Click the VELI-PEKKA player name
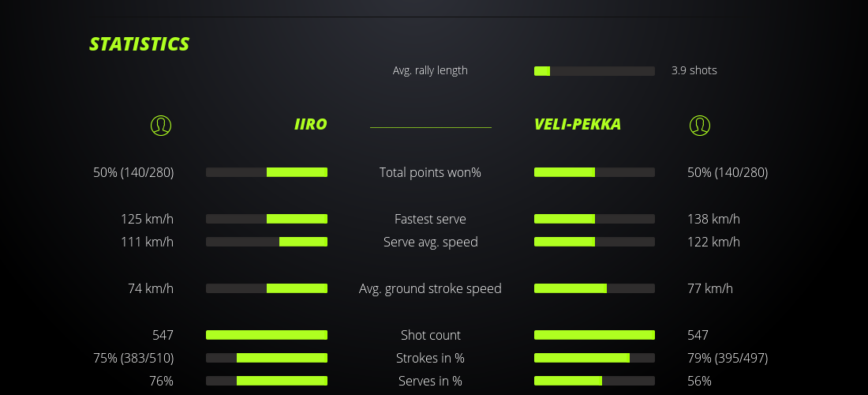868x395 pixels. (578, 125)
